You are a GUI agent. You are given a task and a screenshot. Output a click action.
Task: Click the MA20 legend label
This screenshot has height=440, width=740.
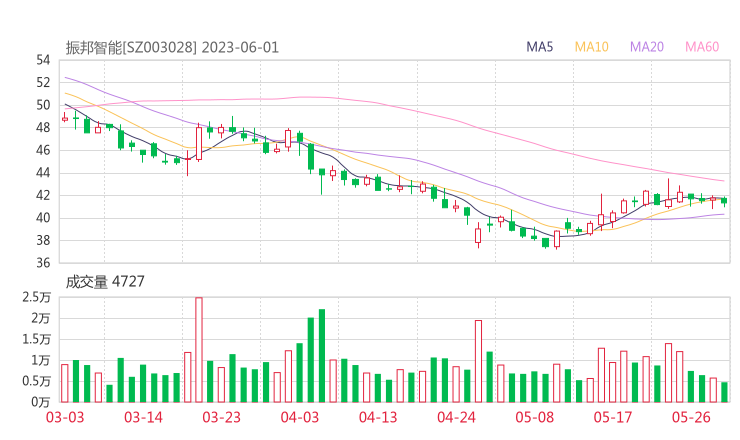647,47
